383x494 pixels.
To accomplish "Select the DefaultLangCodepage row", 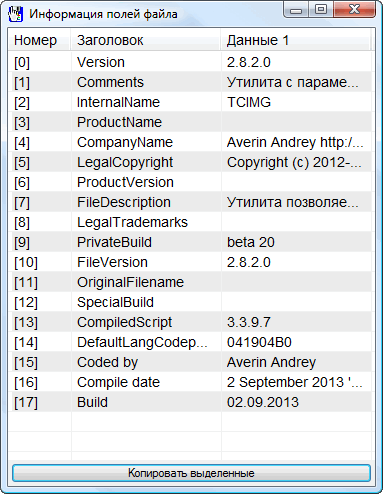I will (x=190, y=342).
